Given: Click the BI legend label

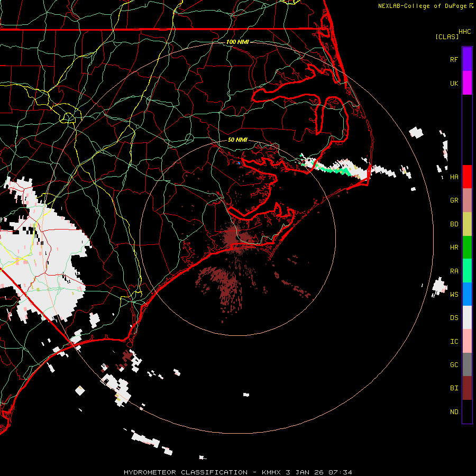Looking at the screenshot, I should click(454, 388).
